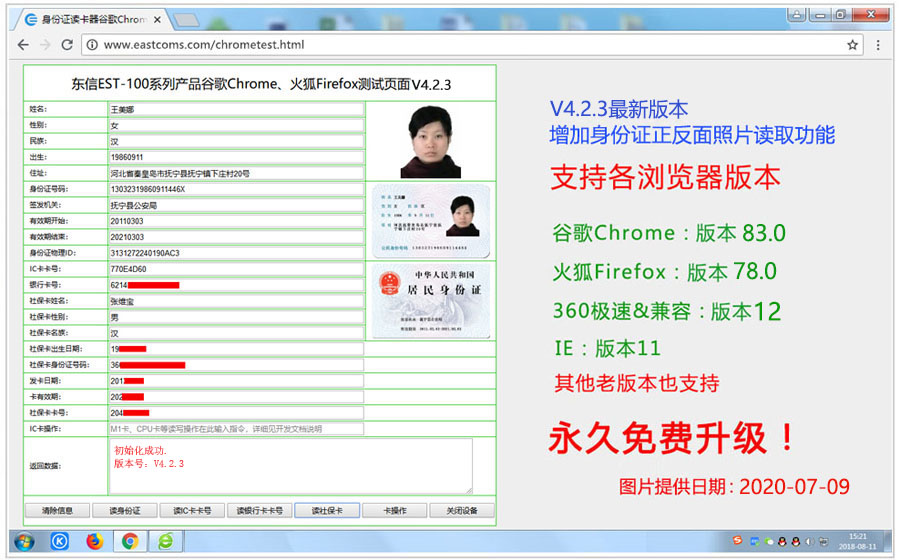The width and height of the screenshot is (900, 560).
Task: Select the 社保卡姓名 field
Action: (x=236, y=301)
